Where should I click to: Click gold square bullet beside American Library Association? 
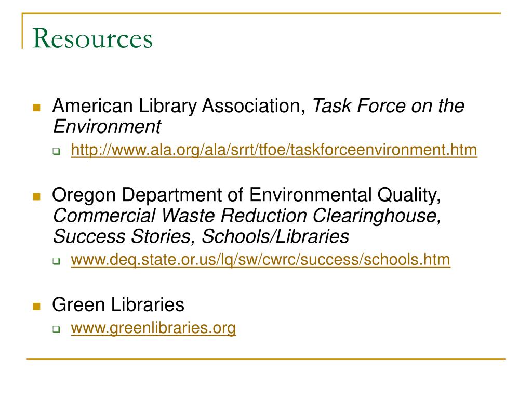click(37, 108)
